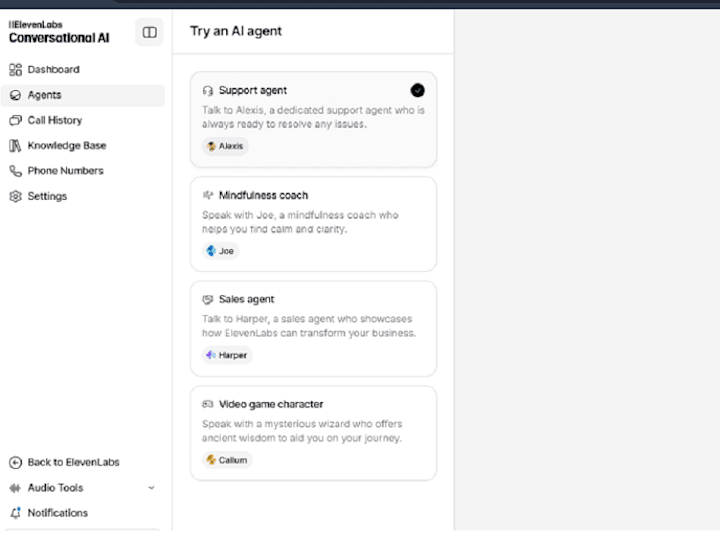Click the Call History icon
The height and width of the screenshot is (540, 720).
pos(16,120)
